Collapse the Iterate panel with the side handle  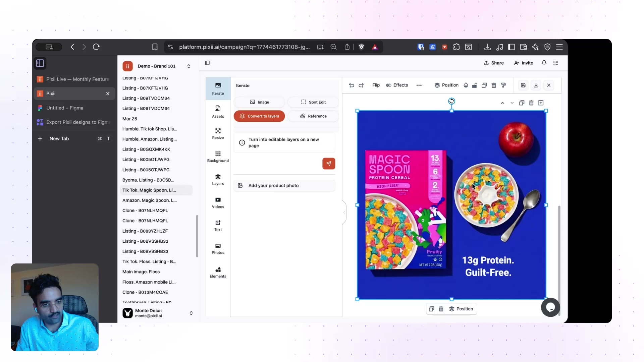point(344,212)
